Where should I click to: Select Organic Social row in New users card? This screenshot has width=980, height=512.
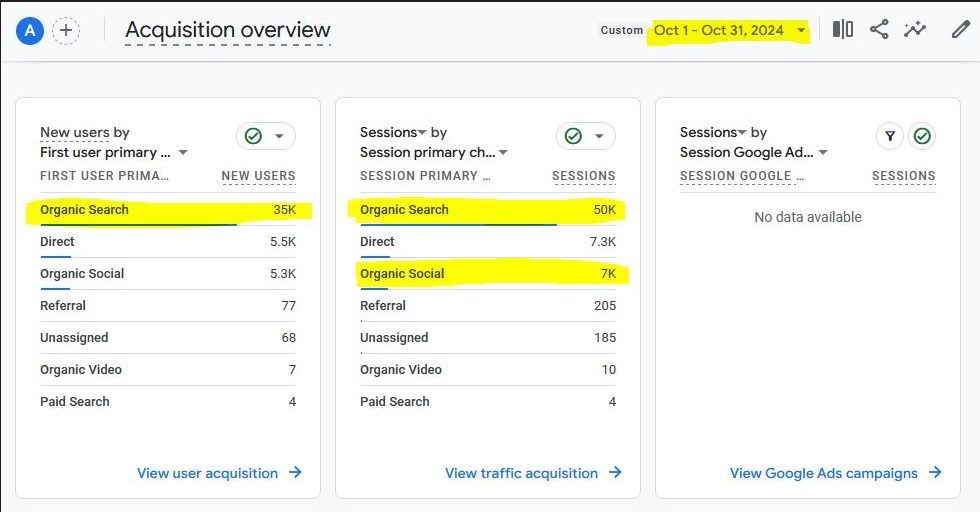point(168,273)
